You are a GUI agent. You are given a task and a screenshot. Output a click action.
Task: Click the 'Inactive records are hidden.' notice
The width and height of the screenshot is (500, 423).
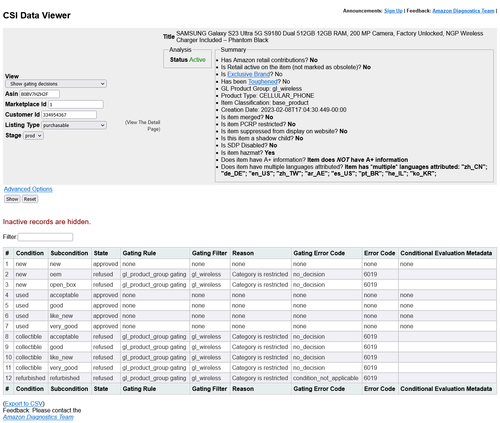[x=47, y=222]
